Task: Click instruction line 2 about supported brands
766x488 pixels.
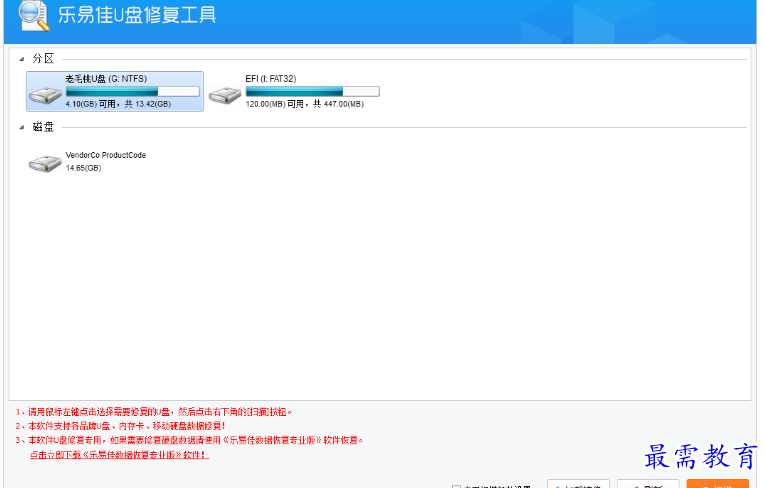Action: 120,426
